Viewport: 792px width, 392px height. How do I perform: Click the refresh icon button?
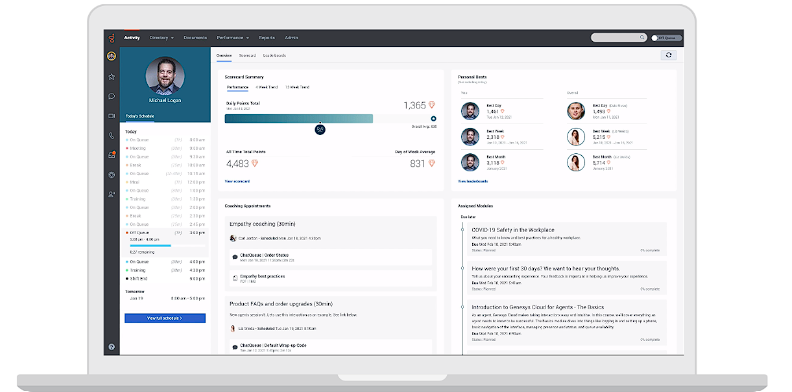click(x=668, y=55)
